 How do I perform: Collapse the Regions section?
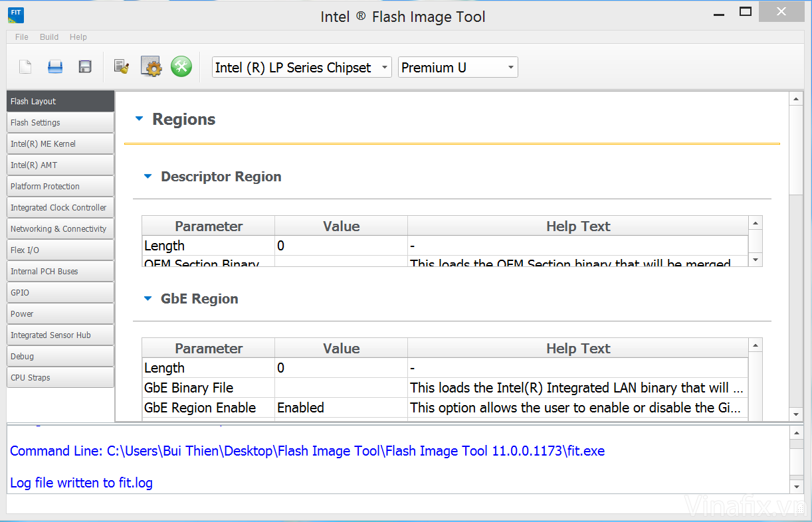pyautogui.click(x=139, y=120)
